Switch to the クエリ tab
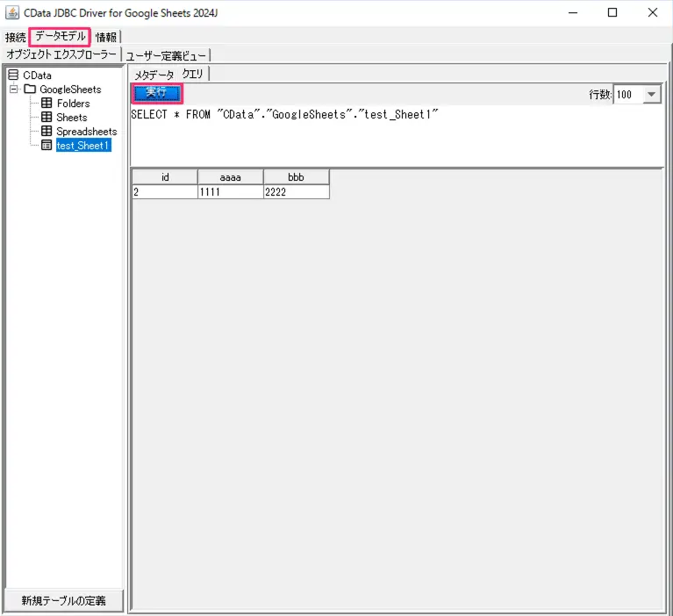This screenshot has height=616, width=673. tap(192, 74)
